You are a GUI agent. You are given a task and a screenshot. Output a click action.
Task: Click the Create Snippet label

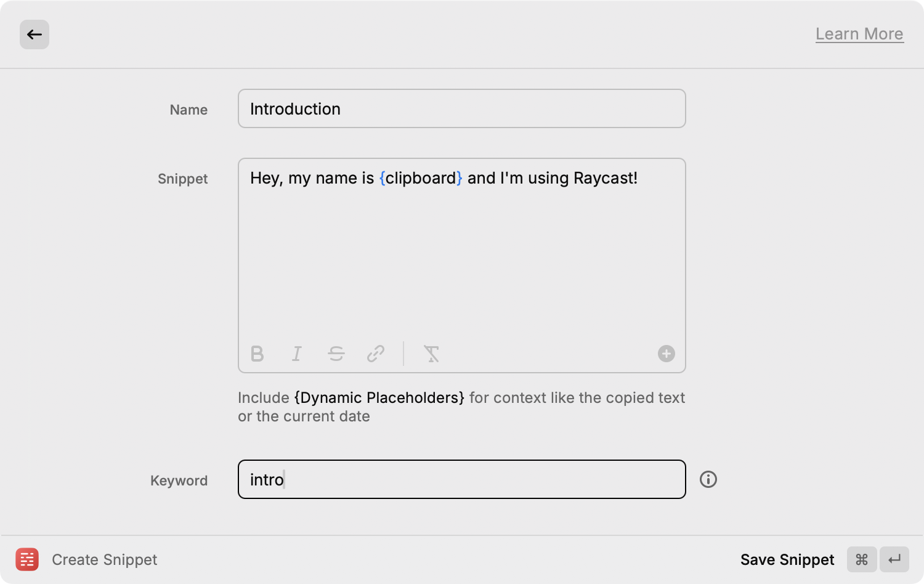click(x=104, y=559)
